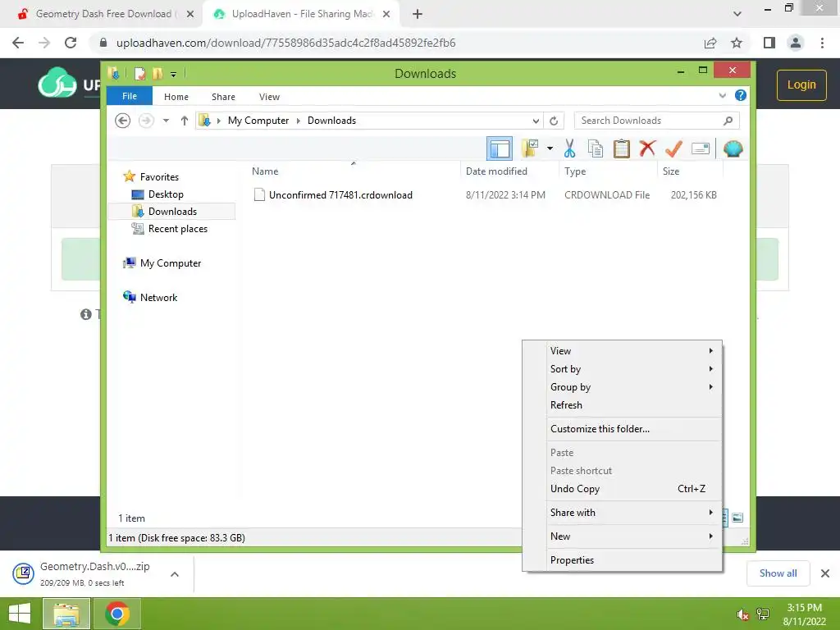Viewport: 840px width, 630px height.
Task: Open recent locations dropdown arrow
Action: click(166, 121)
